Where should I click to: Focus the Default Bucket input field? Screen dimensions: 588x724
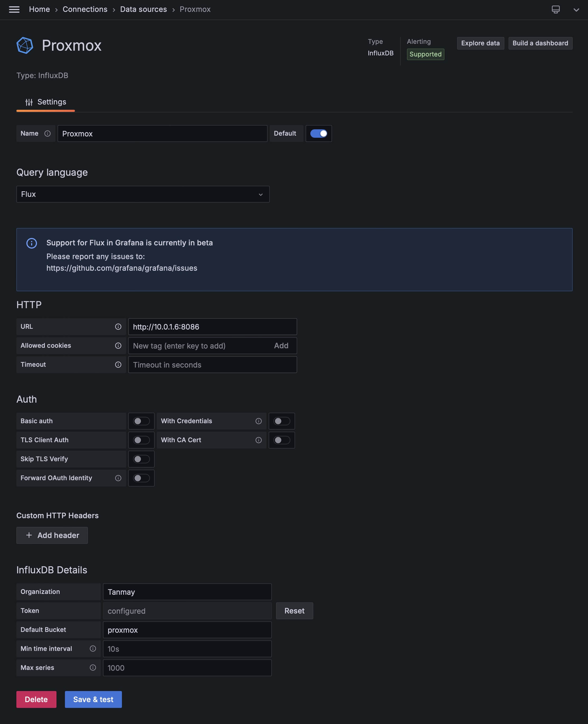[187, 630]
